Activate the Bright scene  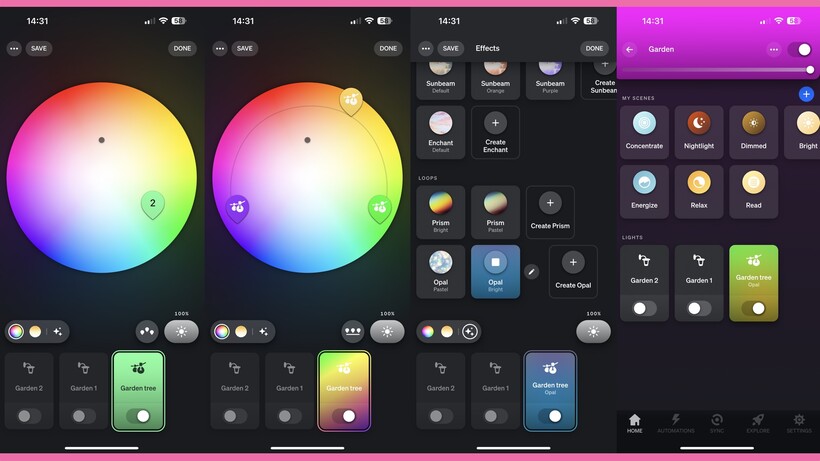tap(802, 132)
